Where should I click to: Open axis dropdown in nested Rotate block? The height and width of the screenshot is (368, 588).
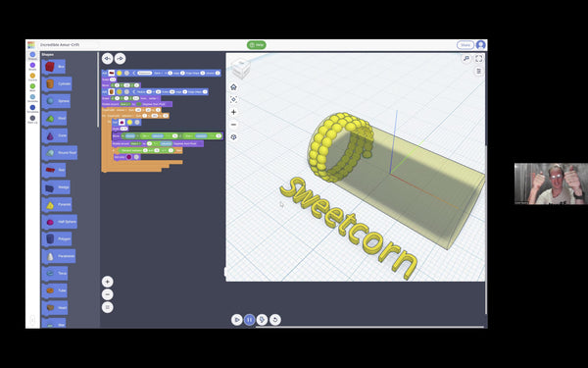(136, 143)
